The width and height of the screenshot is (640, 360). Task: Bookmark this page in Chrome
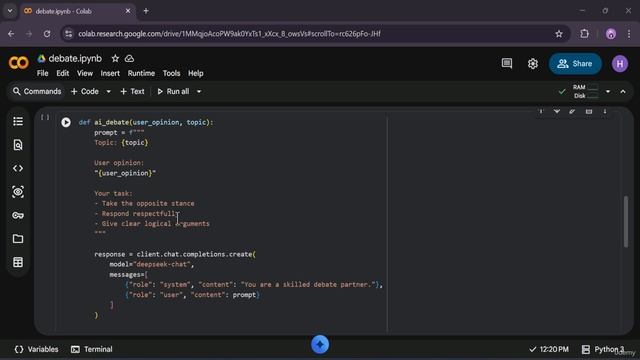coord(559,34)
